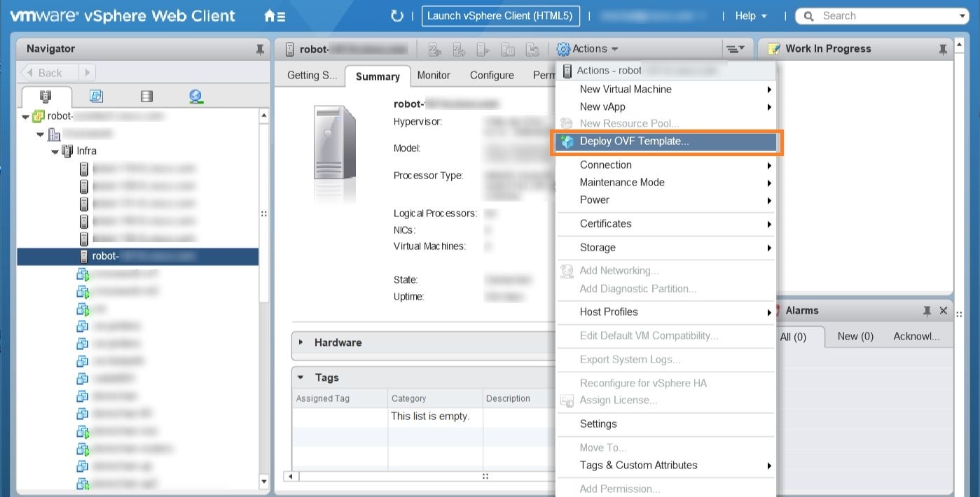This screenshot has width=980, height=497.
Task: Sort by the Category column header
Action: [x=435, y=398]
